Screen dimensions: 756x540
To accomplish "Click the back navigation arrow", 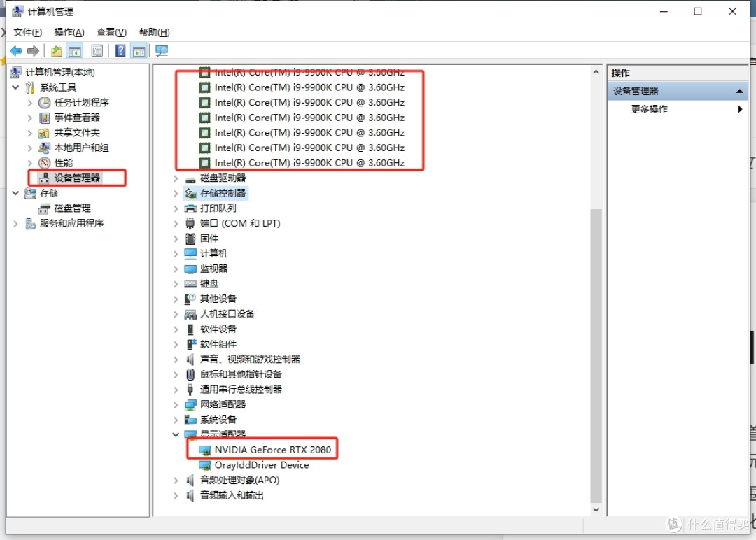I will click(16, 50).
